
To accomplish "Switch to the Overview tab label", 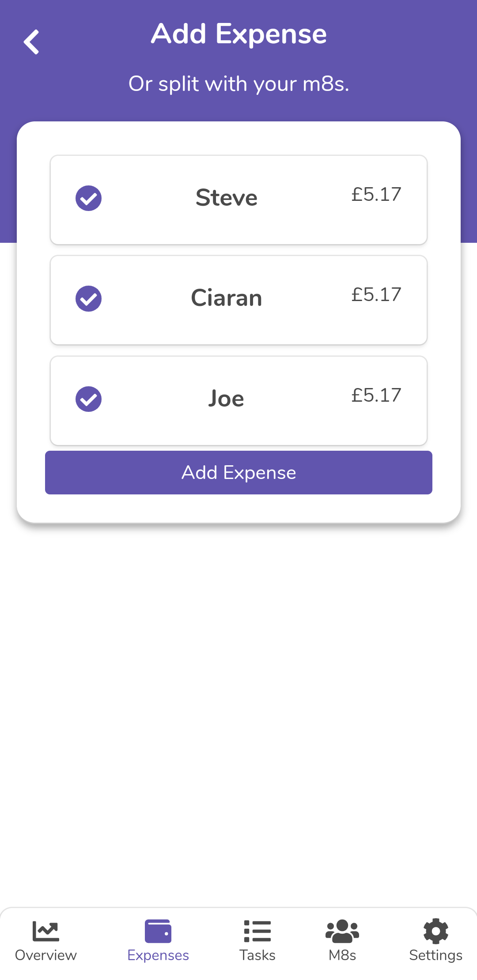I will click(45, 955).
